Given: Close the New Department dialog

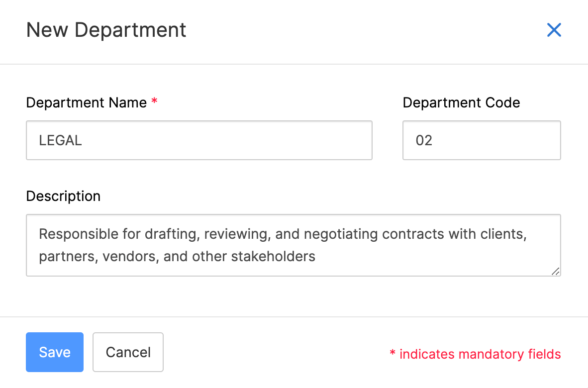Looking at the screenshot, I should pos(554,30).
